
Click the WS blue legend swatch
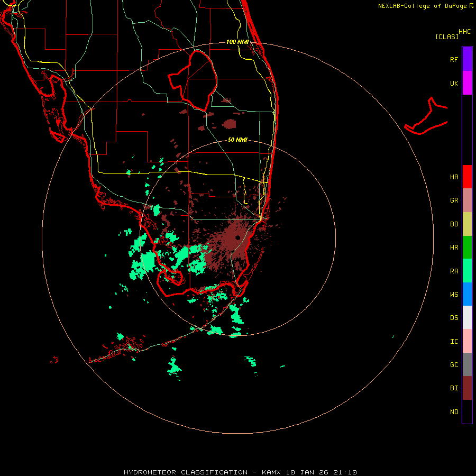tap(467, 294)
